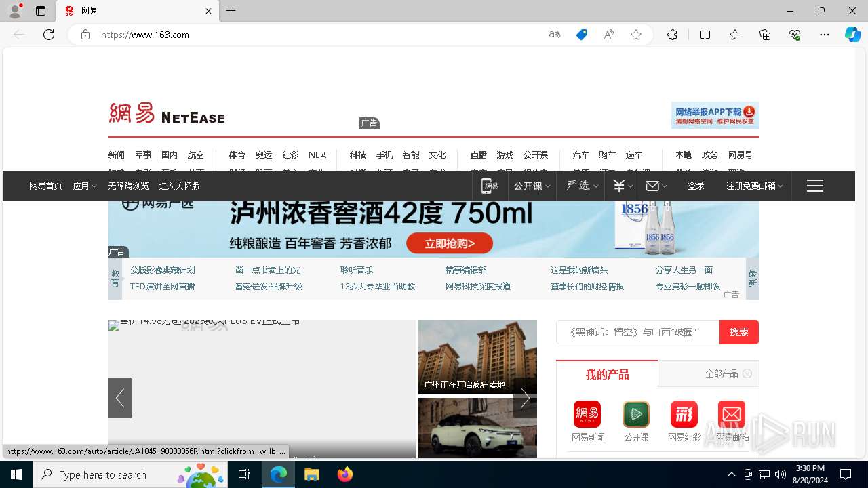Open the white car thumbnail
868x488 pixels.
[x=477, y=428]
